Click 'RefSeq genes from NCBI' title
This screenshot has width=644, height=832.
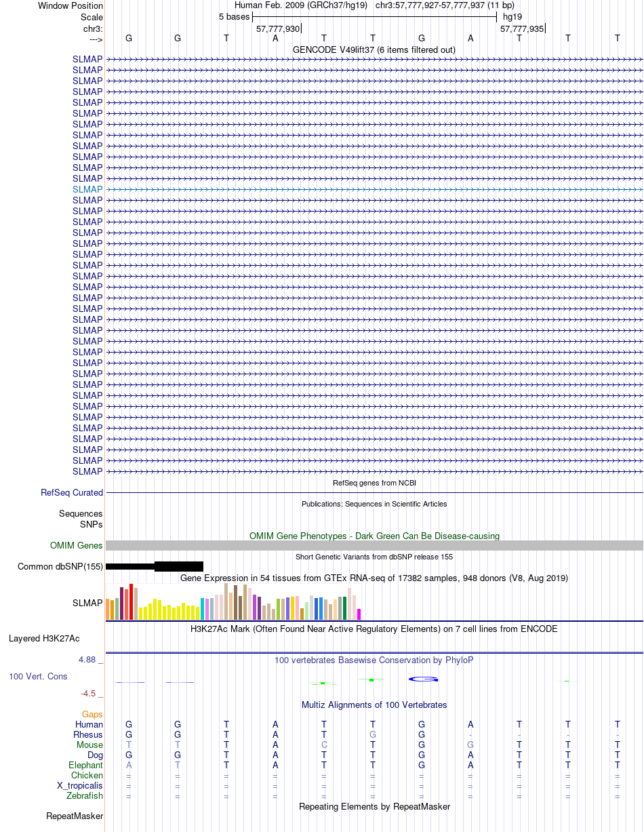point(374,483)
